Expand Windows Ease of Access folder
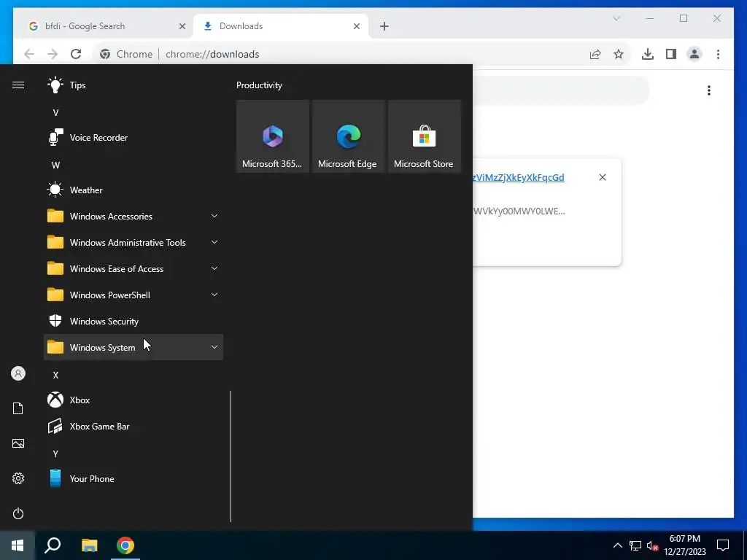The height and width of the screenshot is (560, 747). 133,268
